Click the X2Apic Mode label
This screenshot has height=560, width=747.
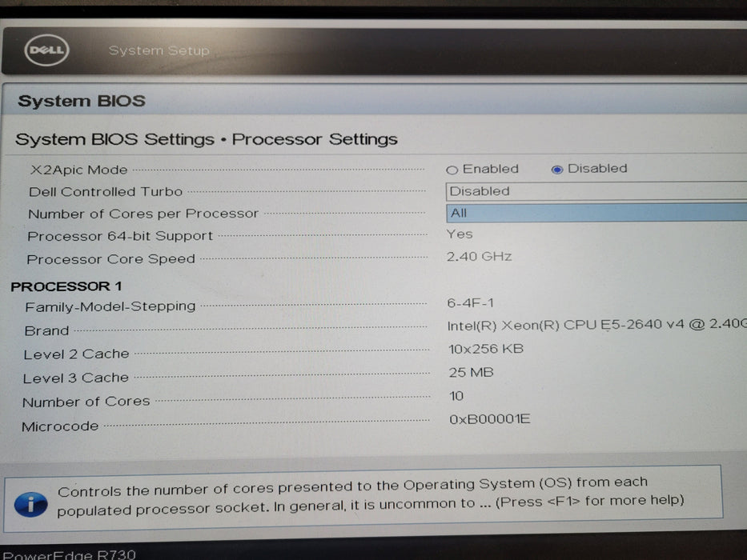tap(79, 170)
